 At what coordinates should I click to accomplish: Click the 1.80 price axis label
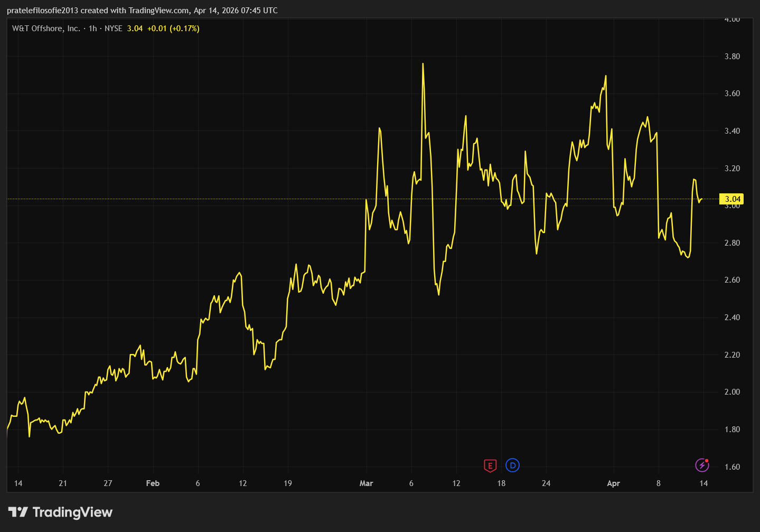[x=732, y=430]
